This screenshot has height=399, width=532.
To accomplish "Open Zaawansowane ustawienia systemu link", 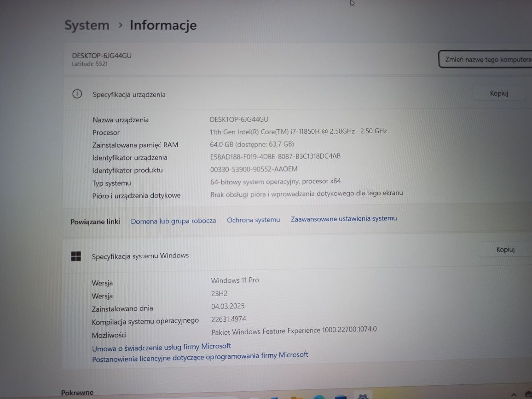I will [x=344, y=219].
